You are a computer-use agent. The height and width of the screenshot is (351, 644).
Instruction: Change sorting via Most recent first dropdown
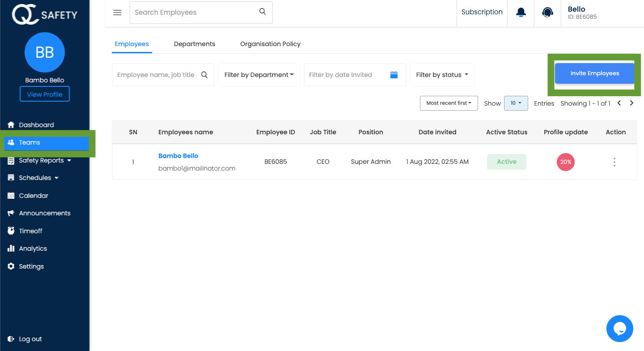click(449, 103)
